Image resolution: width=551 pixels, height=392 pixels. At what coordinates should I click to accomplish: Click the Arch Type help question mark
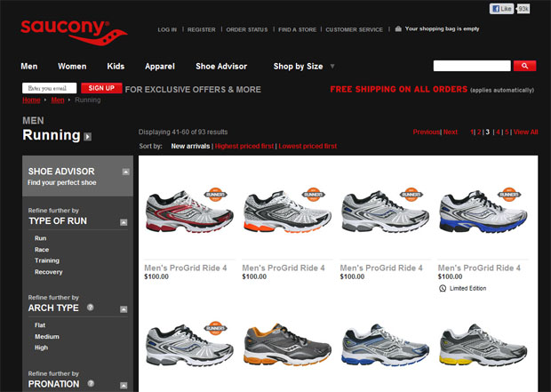[91, 308]
